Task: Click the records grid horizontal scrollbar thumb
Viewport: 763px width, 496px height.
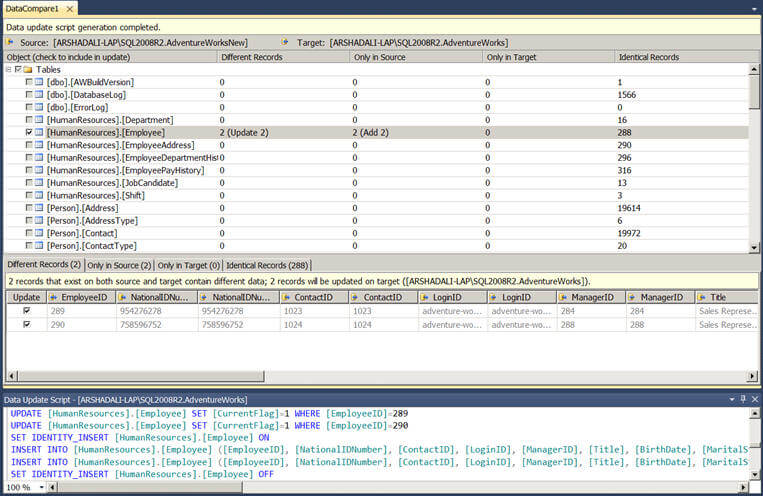Action: point(141,376)
